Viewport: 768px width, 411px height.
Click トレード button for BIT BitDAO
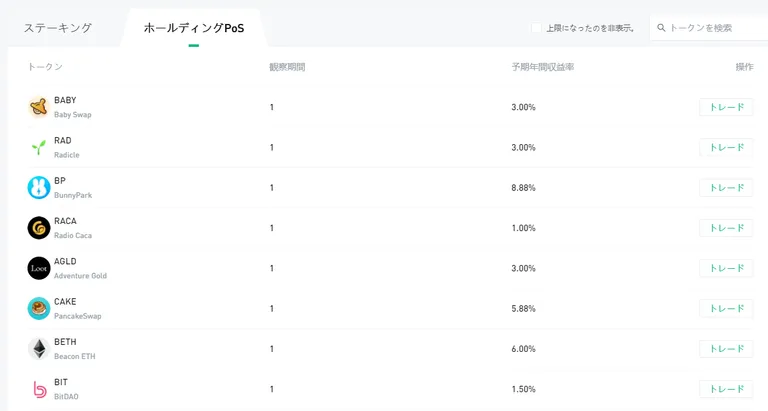[726, 389]
